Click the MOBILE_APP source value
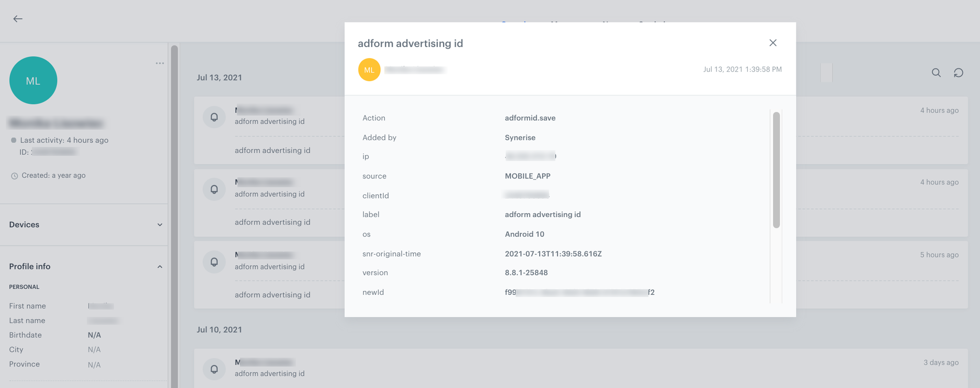 (x=527, y=176)
